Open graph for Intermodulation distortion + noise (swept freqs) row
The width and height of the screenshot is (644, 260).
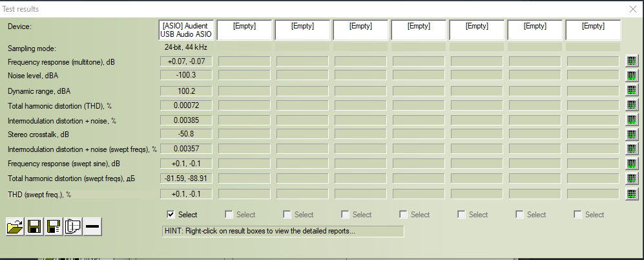point(632,149)
